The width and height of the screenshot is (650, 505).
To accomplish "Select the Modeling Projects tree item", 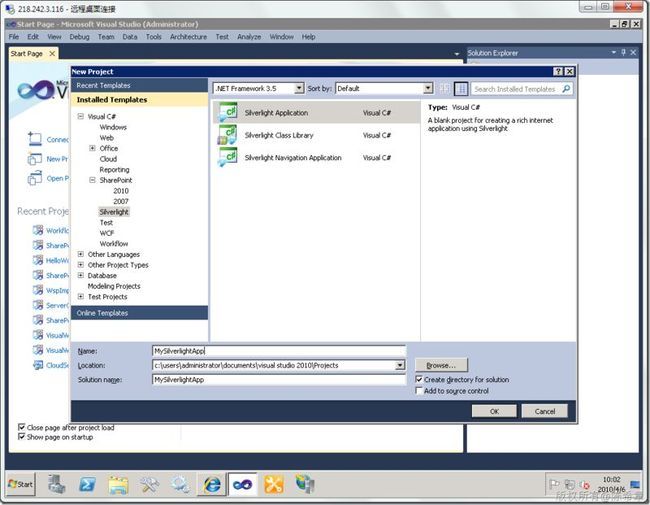I will (x=114, y=286).
